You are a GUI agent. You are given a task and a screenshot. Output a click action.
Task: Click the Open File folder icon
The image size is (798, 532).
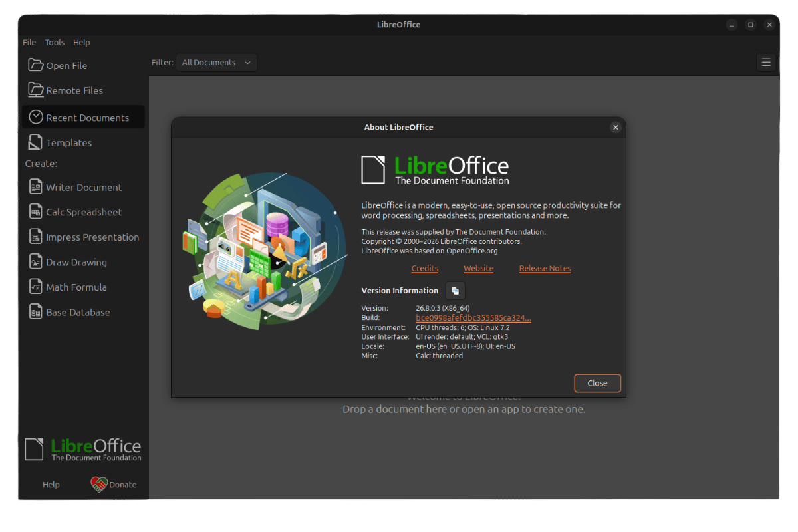pyautogui.click(x=35, y=65)
